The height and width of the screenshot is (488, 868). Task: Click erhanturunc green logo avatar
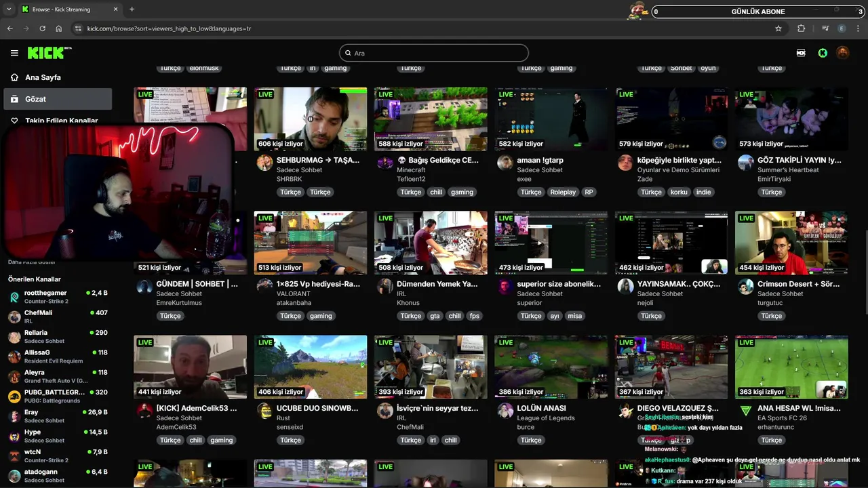coord(746,411)
